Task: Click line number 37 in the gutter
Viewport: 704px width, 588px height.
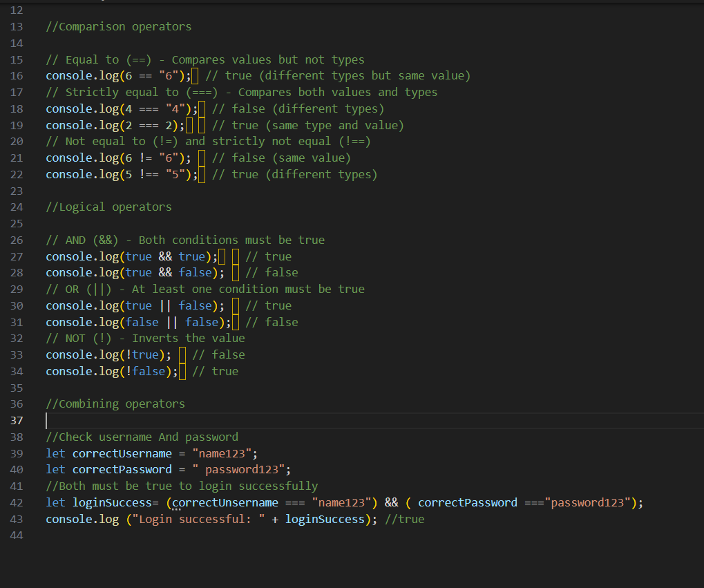Action: (17, 421)
